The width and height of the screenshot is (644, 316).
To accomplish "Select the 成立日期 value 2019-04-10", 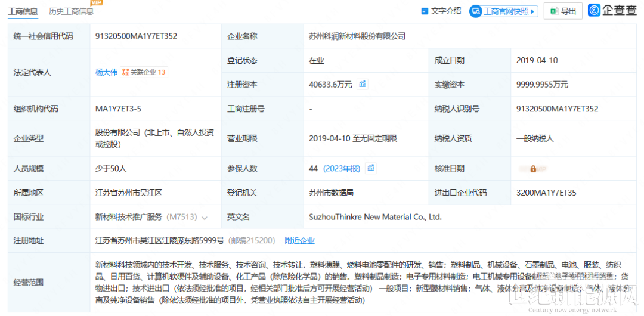I will [x=537, y=60].
